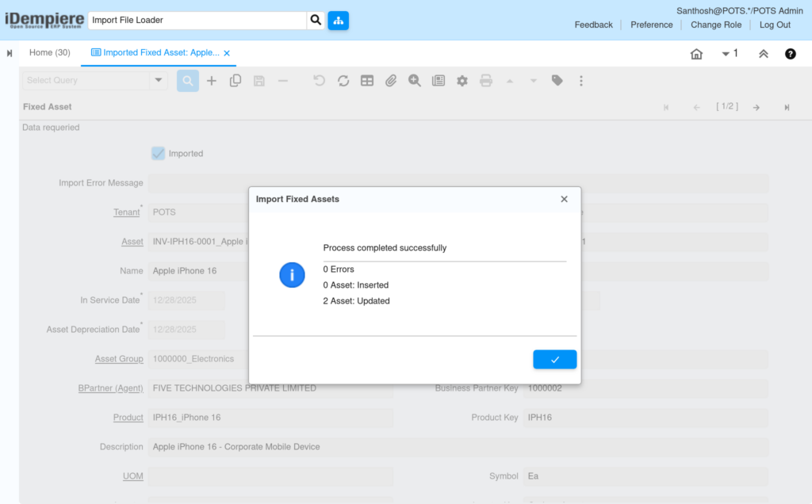Switch to the Home (30) tab
The width and height of the screenshot is (812, 504).
coord(50,53)
